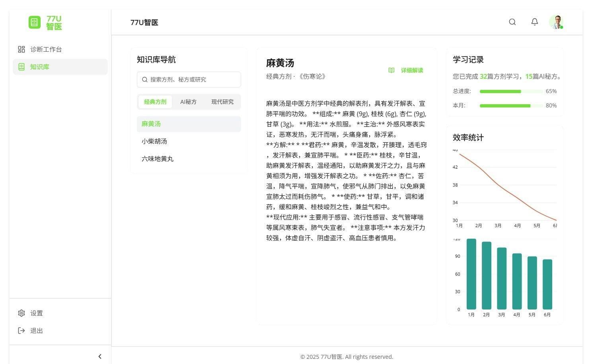592x364 pixels.
Task: Click the 设置 gear icon
Action: coord(21,313)
